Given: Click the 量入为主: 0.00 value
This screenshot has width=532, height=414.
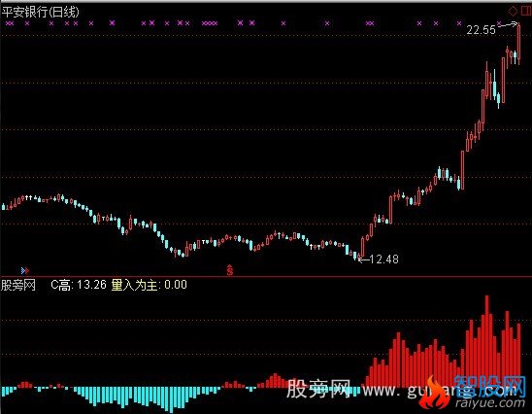Looking at the screenshot, I should coord(149,285).
